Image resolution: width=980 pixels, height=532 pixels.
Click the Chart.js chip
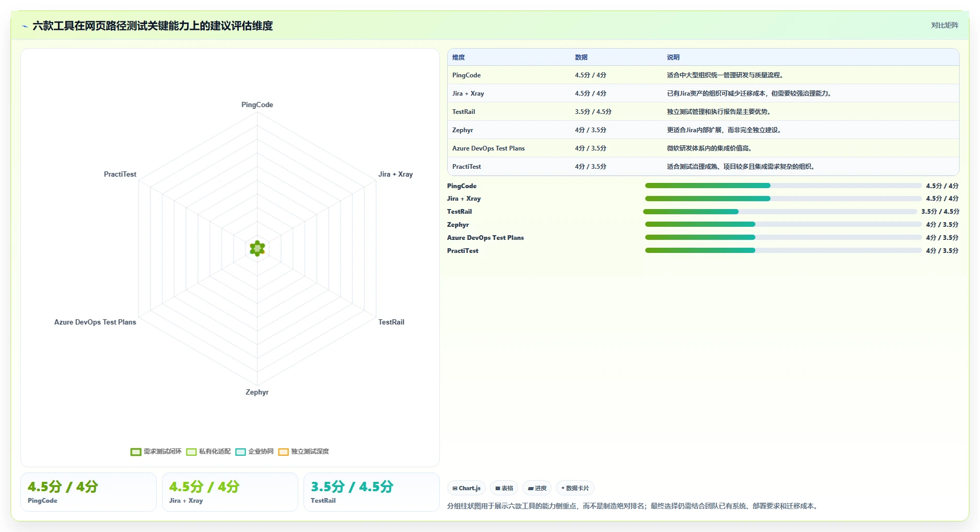(x=466, y=488)
